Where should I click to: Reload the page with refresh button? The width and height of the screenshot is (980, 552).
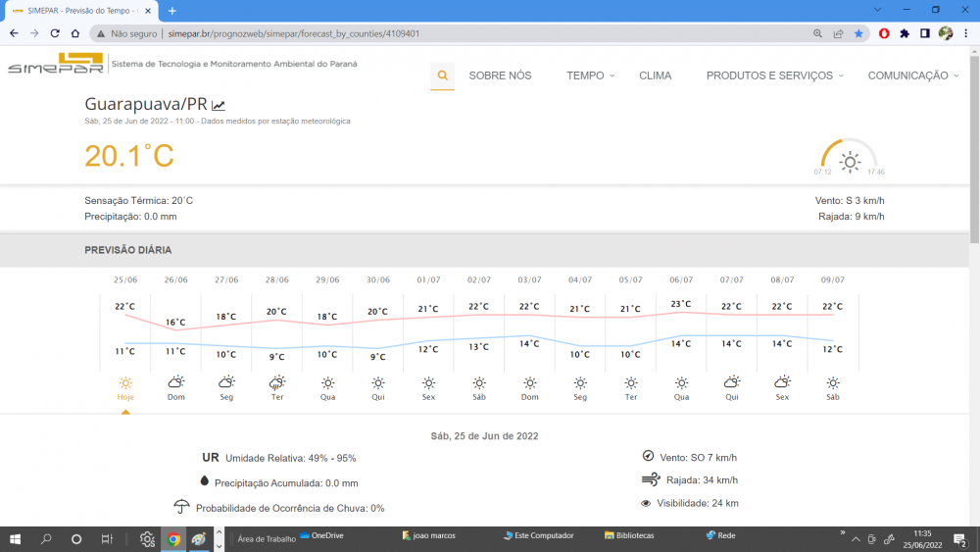coord(55,33)
